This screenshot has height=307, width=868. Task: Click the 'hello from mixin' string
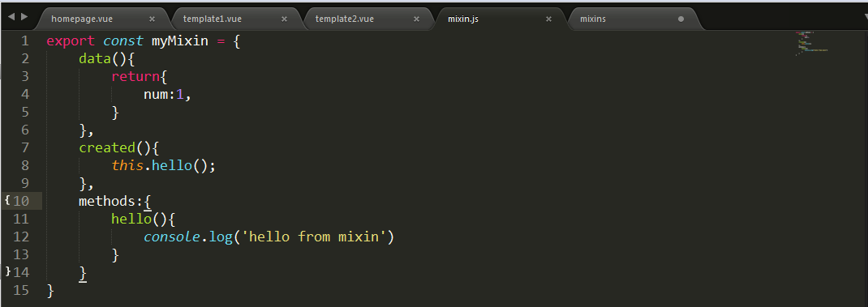(x=314, y=237)
